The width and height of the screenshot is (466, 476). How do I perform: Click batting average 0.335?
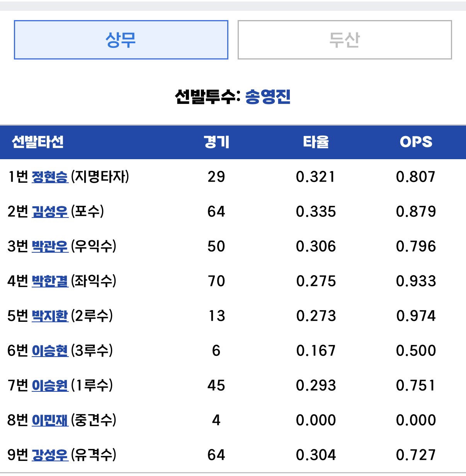(x=316, y=211)
